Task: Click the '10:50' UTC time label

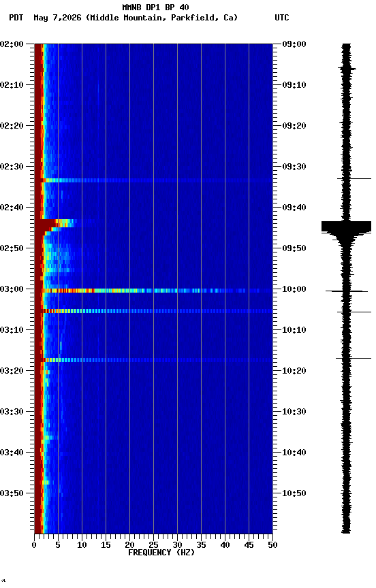Action: pyautogui.click(x=294, y=493)
